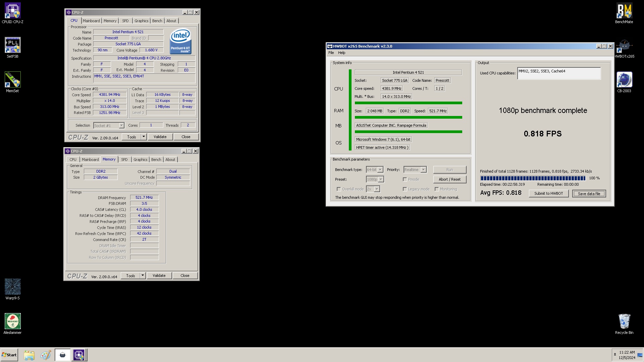Launch the BenchMate desktop icon
The height and width of the screenshot is (362, 644).
[624, 13]
